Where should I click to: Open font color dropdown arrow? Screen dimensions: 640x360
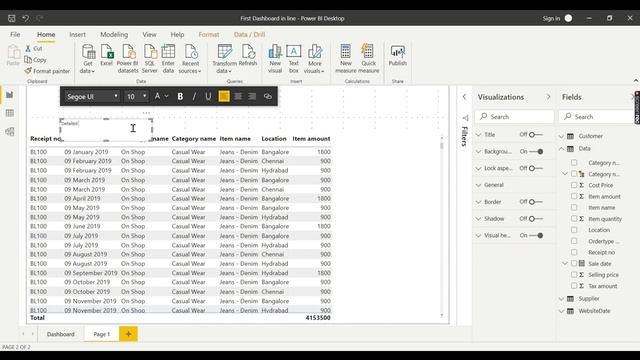[166, 96]
